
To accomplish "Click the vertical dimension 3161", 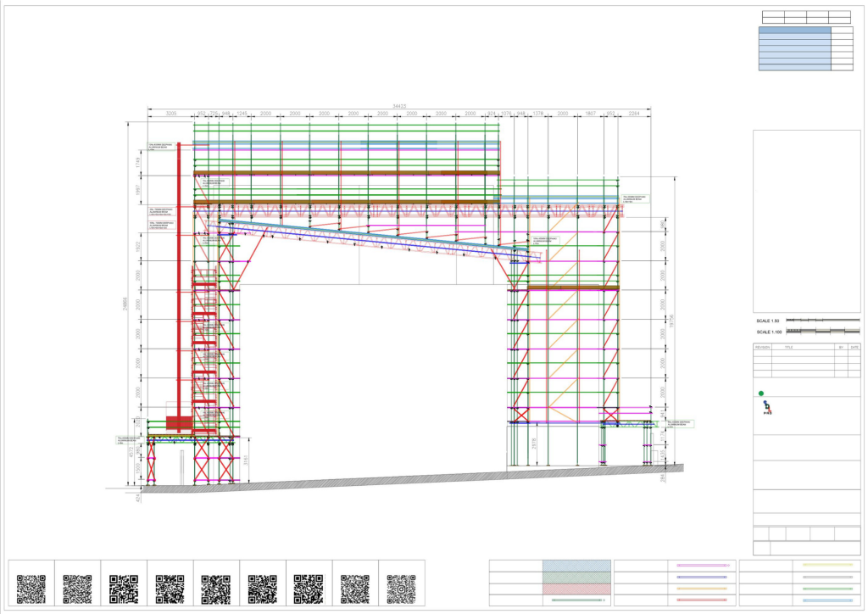I will click(x=247, y=460).
